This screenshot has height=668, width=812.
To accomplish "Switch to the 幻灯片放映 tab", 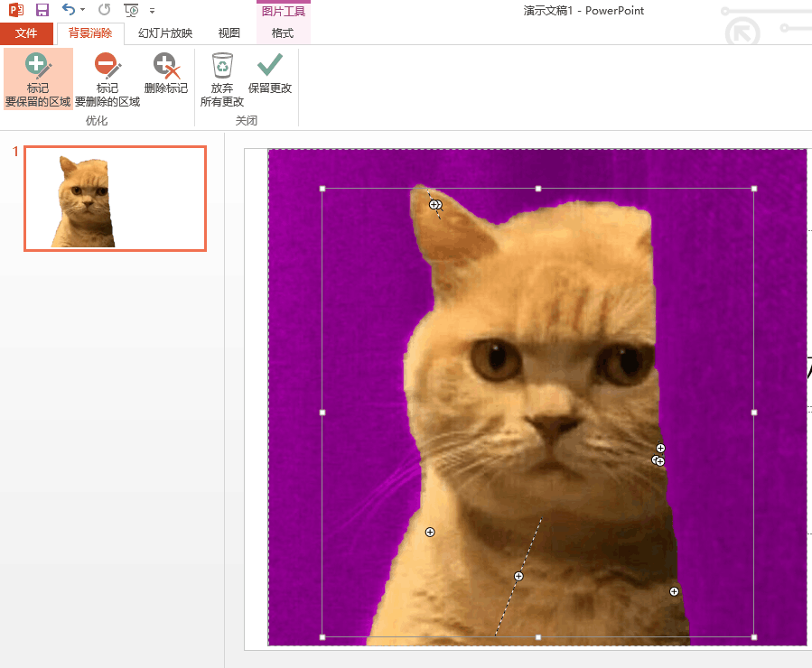I will coord(165,33).
